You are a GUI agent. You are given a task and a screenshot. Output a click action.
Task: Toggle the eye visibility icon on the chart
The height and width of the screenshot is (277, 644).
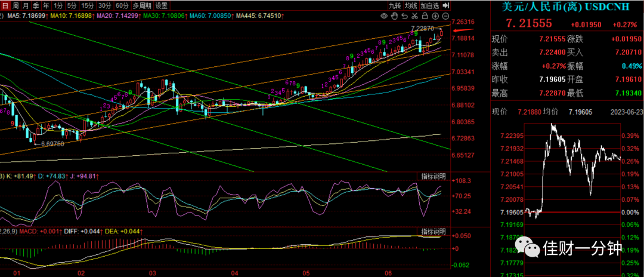pos(384,16)
